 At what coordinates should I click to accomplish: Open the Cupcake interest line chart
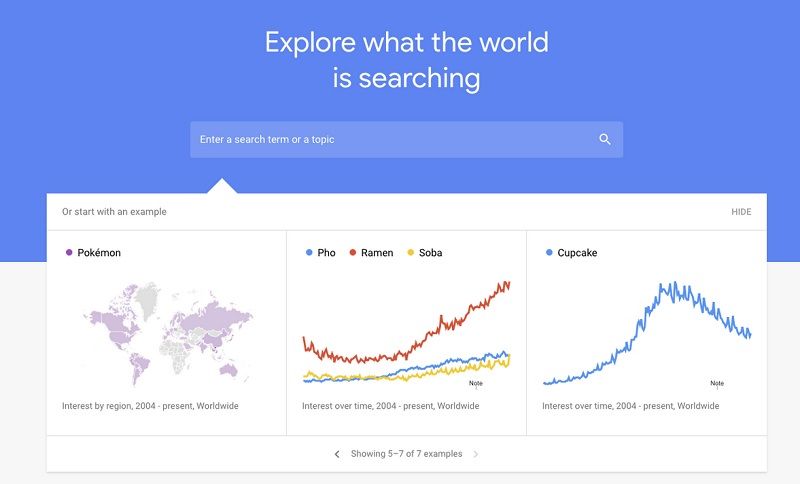click(647, 334)
